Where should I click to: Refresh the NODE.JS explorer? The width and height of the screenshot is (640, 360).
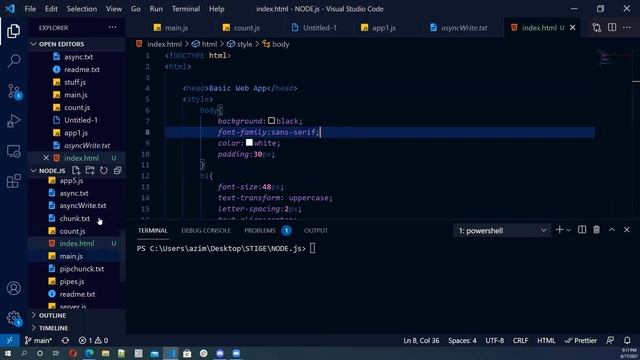104,170
